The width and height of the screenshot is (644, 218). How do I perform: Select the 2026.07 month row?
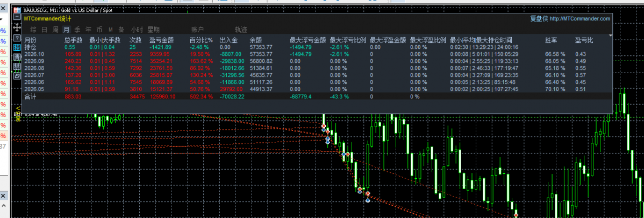pos(318,75)
